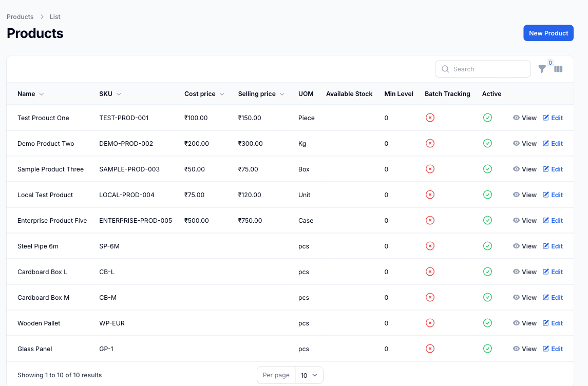Click Active green check for Glass Panel
The height and width of the screenshot is (386, 588).
(x=487, y=349)
